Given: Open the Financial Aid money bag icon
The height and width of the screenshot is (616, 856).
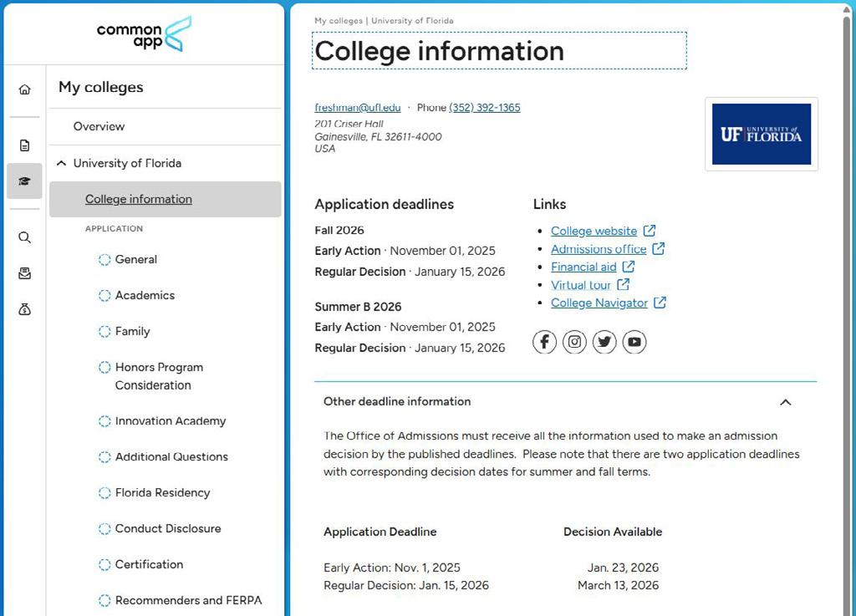Looking at the screenshot, I should coord(24,309).
